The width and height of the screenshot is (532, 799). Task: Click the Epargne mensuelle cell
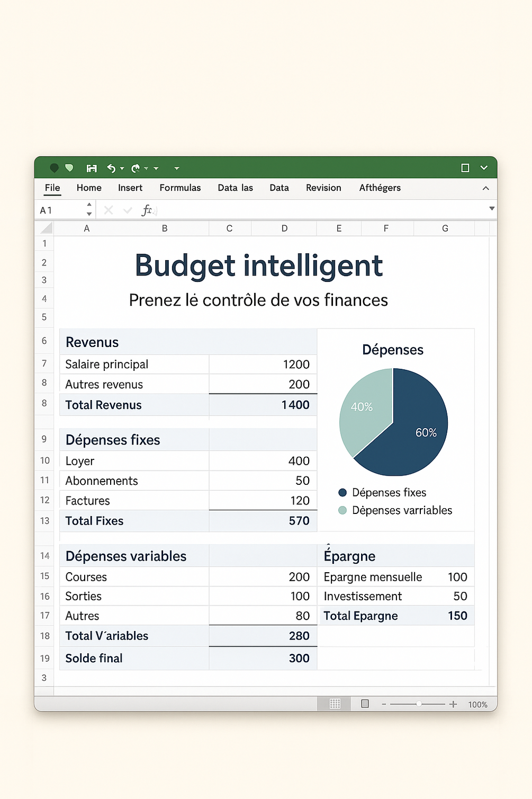coord(373,577)
